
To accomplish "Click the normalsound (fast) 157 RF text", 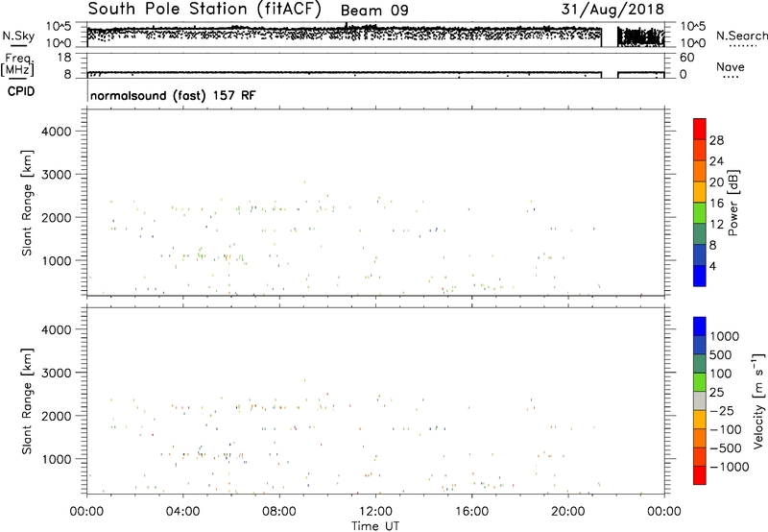I will tap(173, 95).
